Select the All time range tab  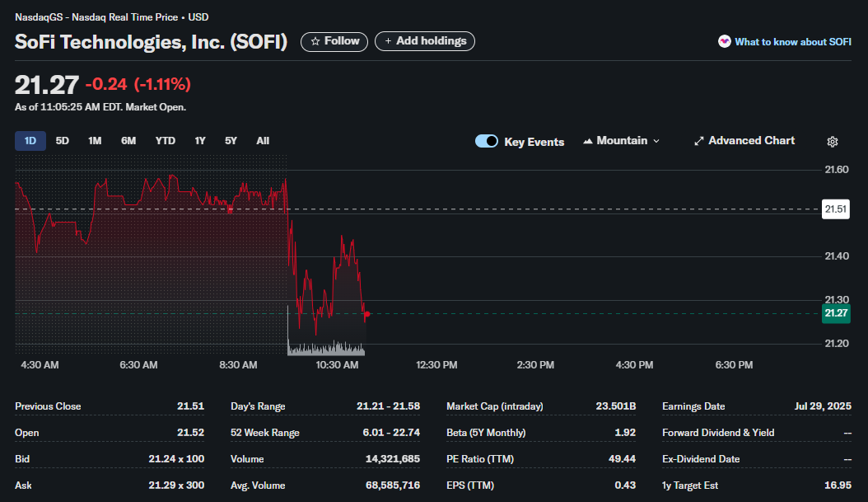click(263, 141)
